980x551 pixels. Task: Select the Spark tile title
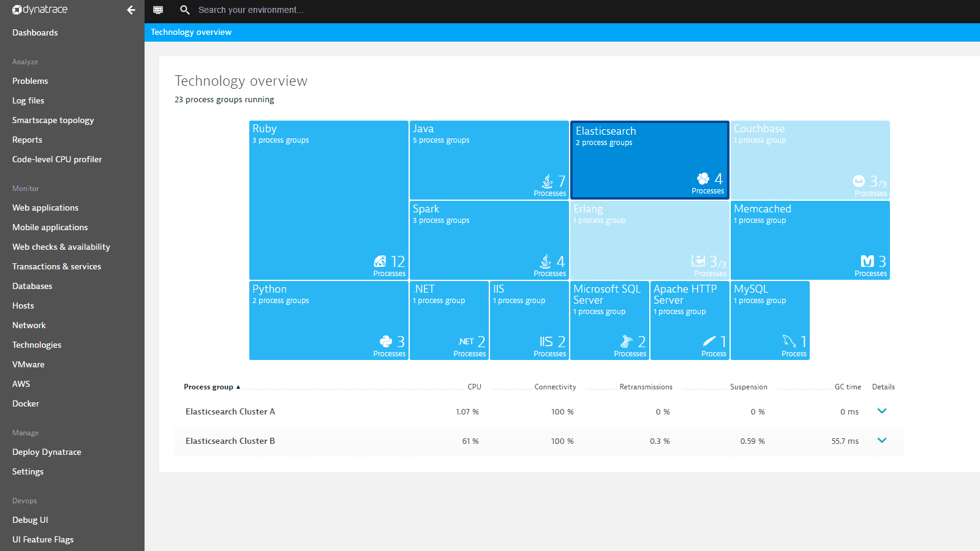point(426,209)
